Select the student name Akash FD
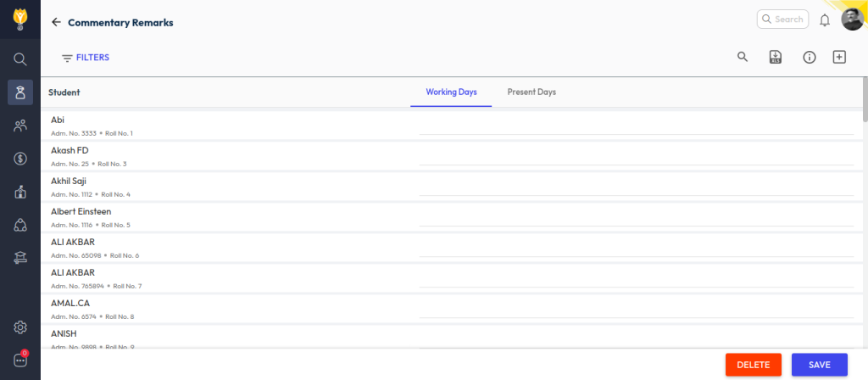Viewport: 868px width, 380px height. pyautogui.click(x=70, y=150)
